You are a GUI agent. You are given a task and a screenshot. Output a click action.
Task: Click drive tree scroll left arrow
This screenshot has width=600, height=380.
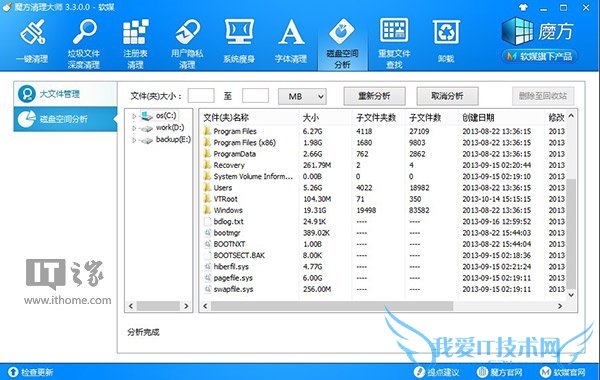click(x=131, y=306)
